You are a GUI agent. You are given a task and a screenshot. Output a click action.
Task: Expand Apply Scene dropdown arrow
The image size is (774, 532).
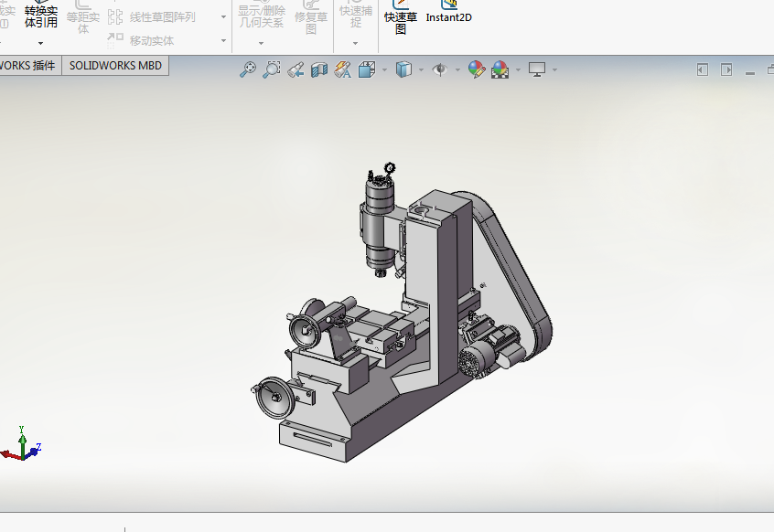coord(518,70)
